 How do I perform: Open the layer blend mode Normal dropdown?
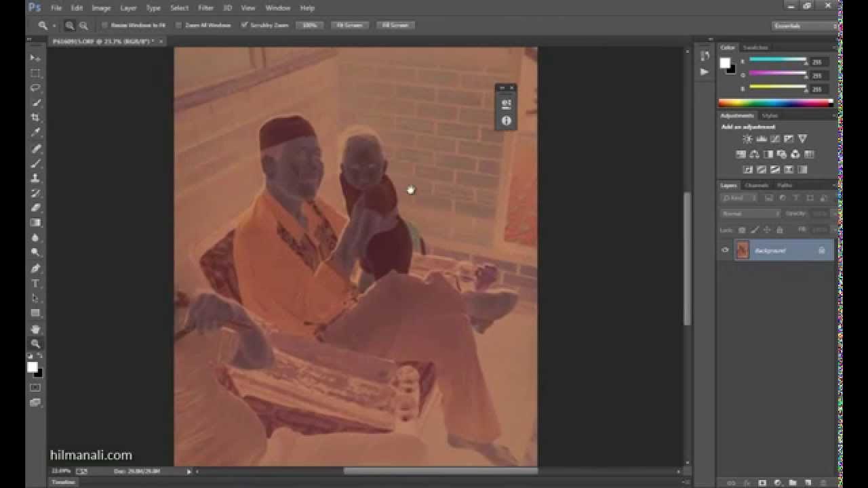pos(750,213)
